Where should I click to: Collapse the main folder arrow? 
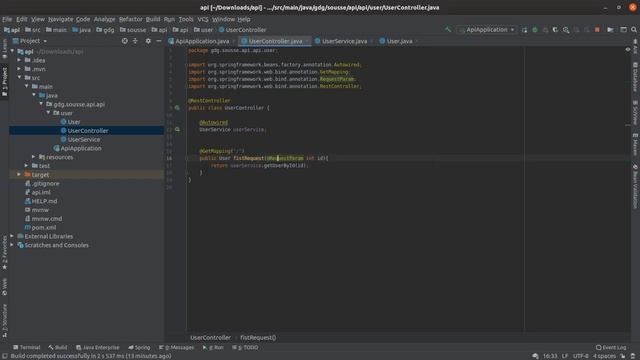pos(27,87)
